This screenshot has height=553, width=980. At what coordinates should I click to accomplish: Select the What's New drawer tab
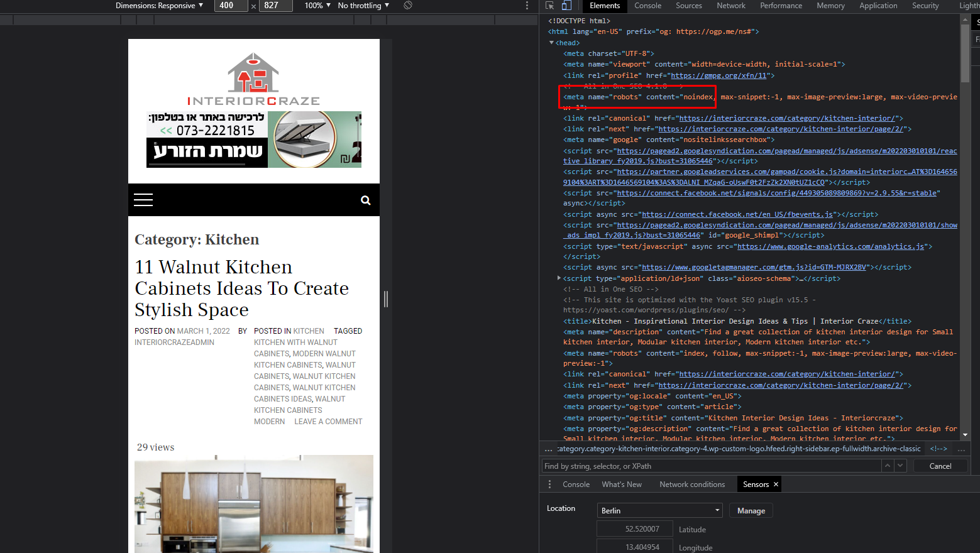point(622,485)
